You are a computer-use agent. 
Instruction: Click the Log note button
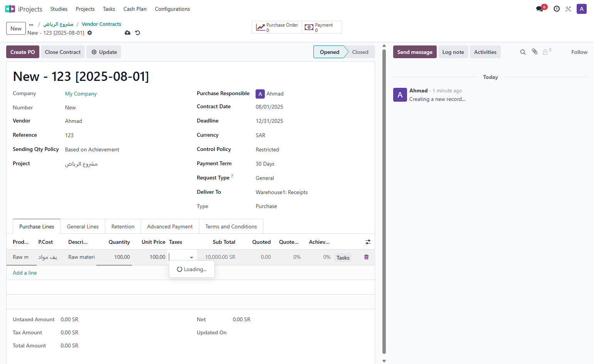pos(453,52)
